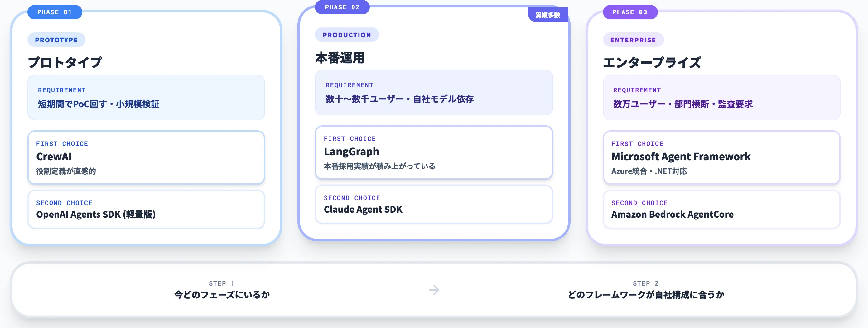Click FIRST CHOICE label above CrewAI

point(62,144)
